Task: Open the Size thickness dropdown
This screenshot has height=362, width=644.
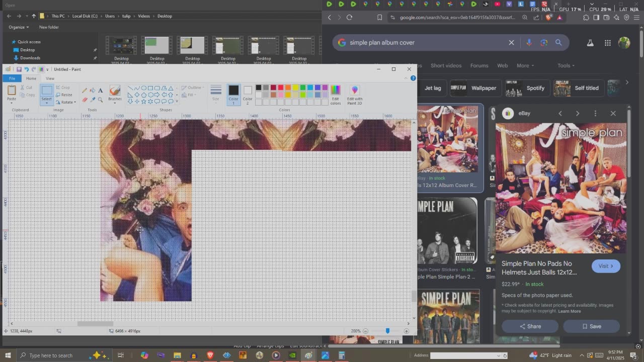Action: click(216, 94)
